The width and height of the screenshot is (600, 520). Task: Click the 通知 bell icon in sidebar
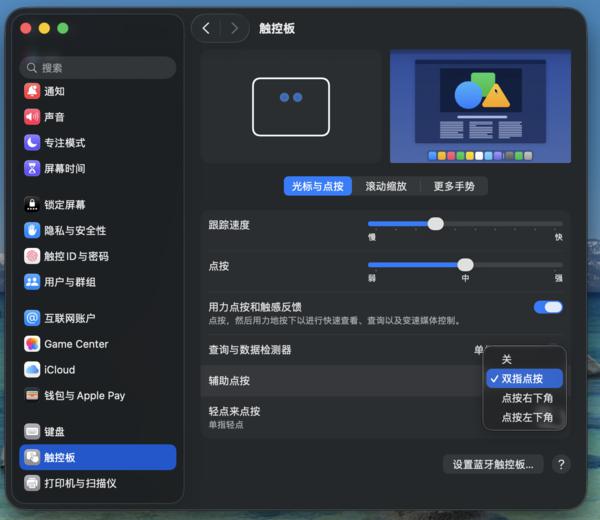tap(32, 91)
